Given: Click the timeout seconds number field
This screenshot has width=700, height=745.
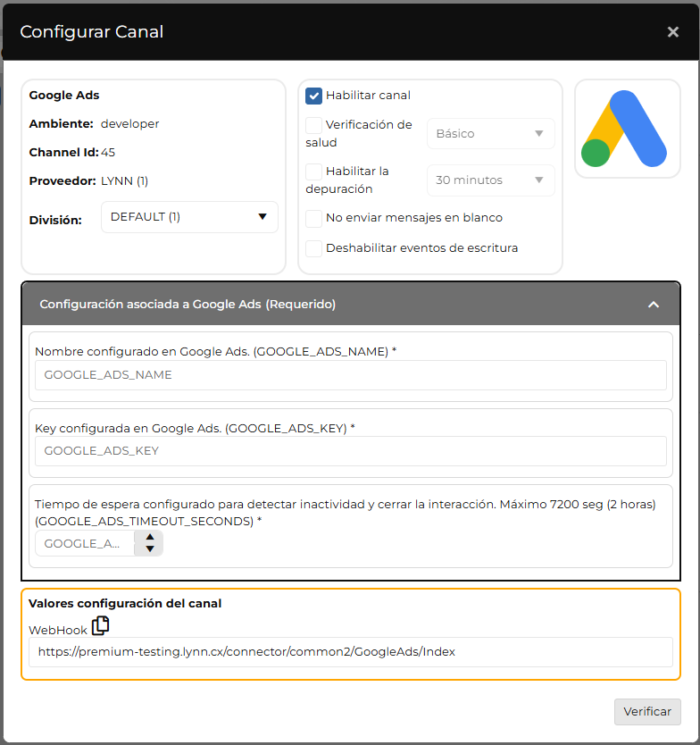Looking at the screenshot, I should pyautogui.click(x=86, y=543).
